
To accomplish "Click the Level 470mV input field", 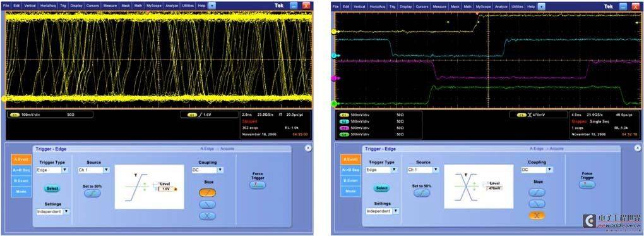I will tap(495, 188).
